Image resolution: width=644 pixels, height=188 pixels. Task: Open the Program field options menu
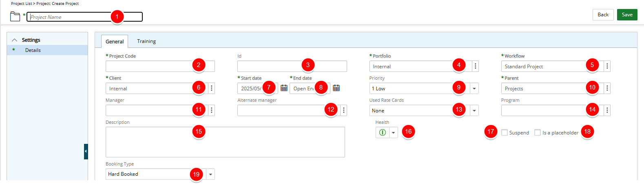coord(607,110)
